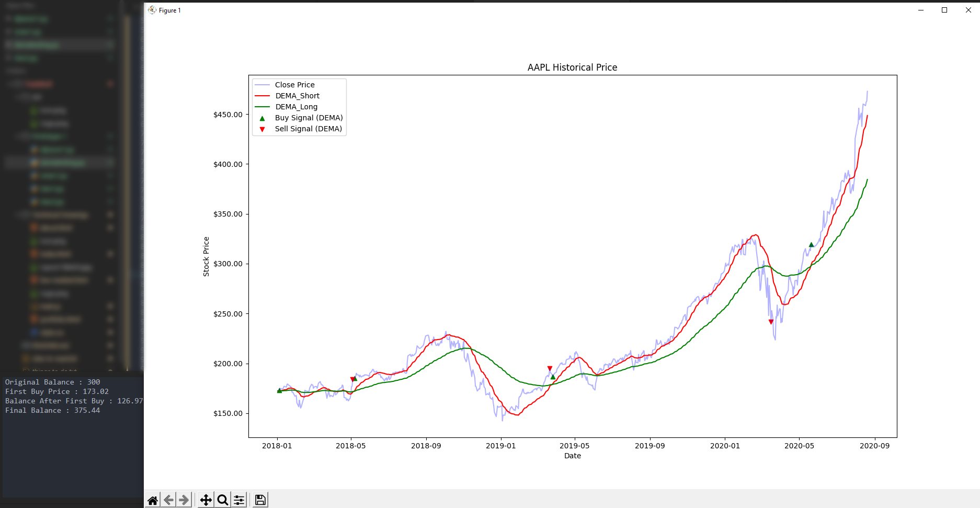This screenshot has width=980, height=508.
Task: Minimize the Figure 1 window
Action: coord(921,10)
